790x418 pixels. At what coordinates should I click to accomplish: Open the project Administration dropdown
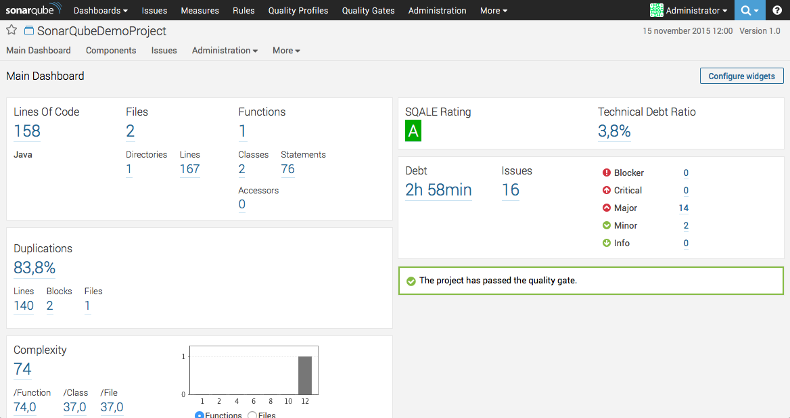click(225, 50)
